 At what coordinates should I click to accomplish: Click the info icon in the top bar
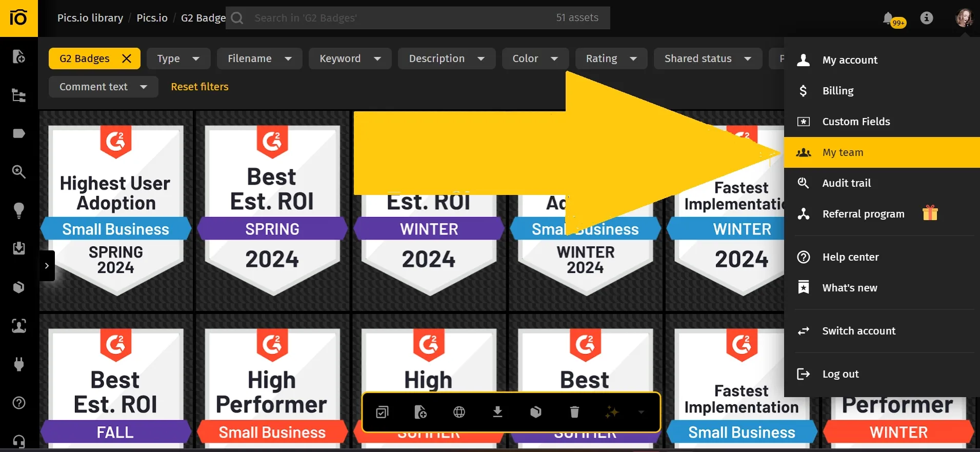[x=926, y=18]
